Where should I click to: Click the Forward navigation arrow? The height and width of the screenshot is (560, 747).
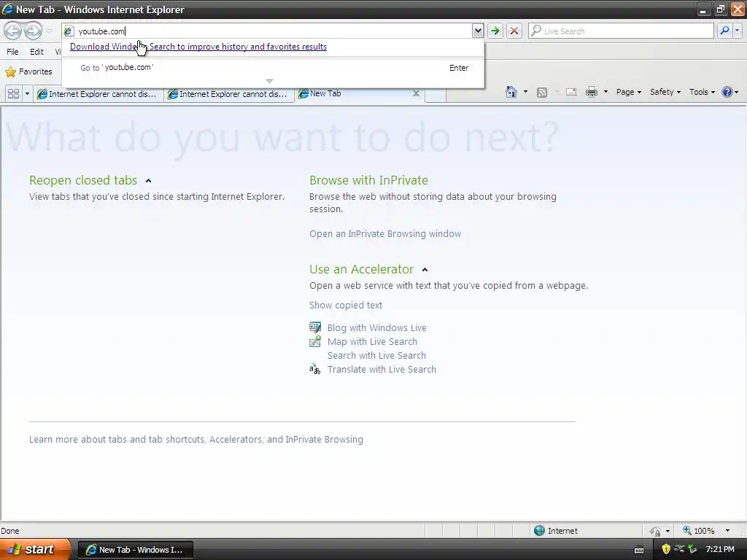pos(33,31)
